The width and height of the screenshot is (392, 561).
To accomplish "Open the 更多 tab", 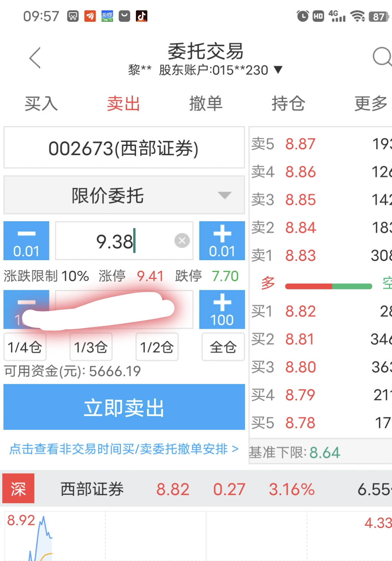I will [x=371, y=103].
